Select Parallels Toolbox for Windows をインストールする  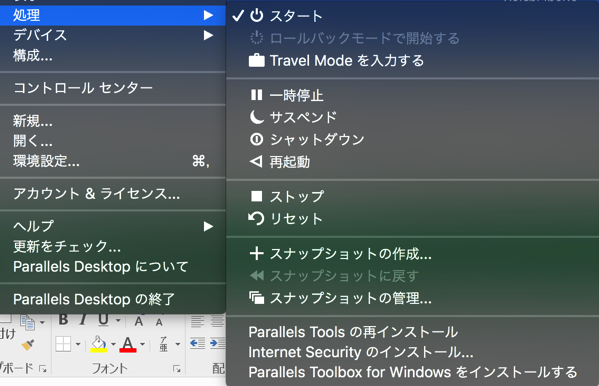coord(413,372)
